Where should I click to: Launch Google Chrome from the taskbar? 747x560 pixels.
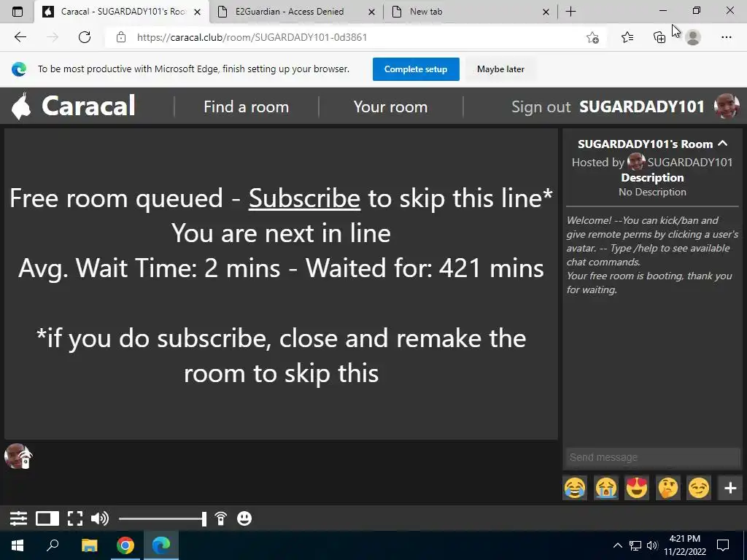point(125,545)
